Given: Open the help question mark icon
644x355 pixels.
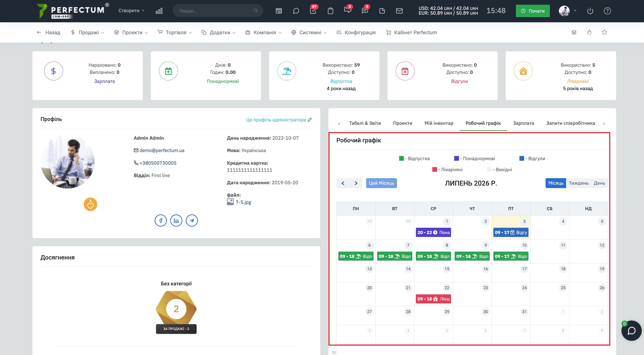Looking at the screenshot, I should [607, 11].
